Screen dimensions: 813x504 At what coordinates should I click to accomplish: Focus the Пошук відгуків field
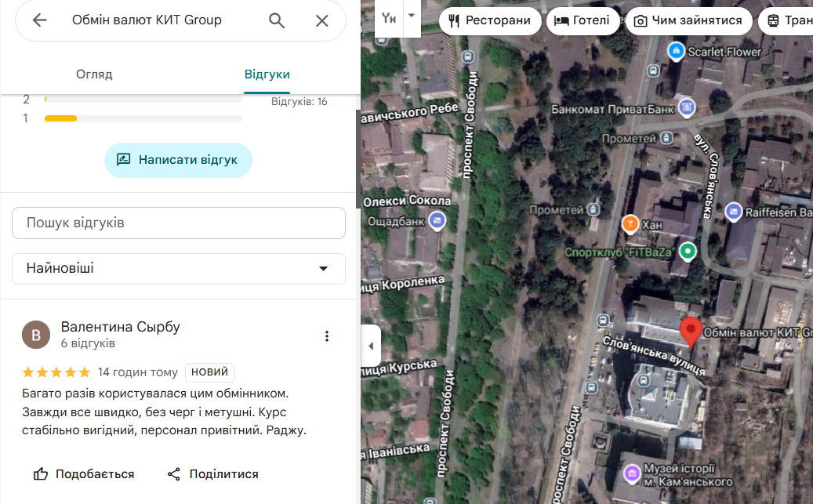[x=179, y=223]
